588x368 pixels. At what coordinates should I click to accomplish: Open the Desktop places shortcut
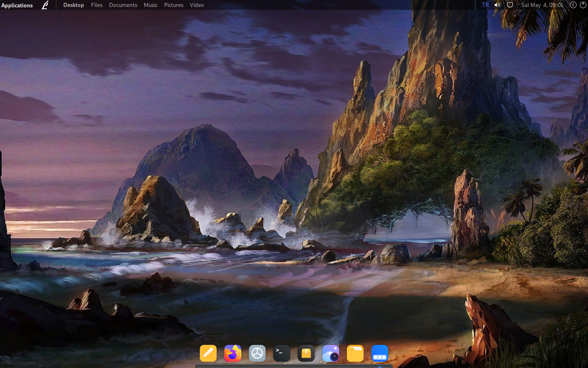[x=73, y=5]
